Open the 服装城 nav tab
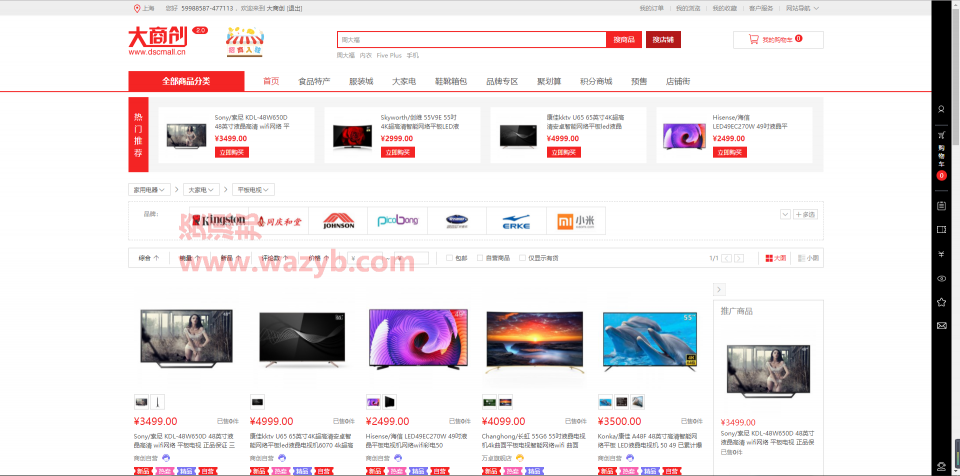The image size is (960, 476). coord(361,81)
